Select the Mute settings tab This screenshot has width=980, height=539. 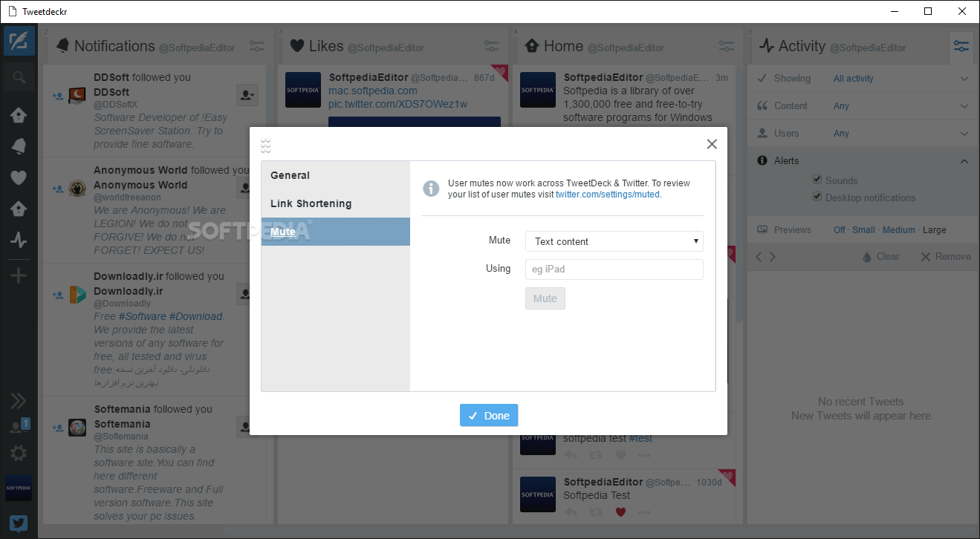335,232
